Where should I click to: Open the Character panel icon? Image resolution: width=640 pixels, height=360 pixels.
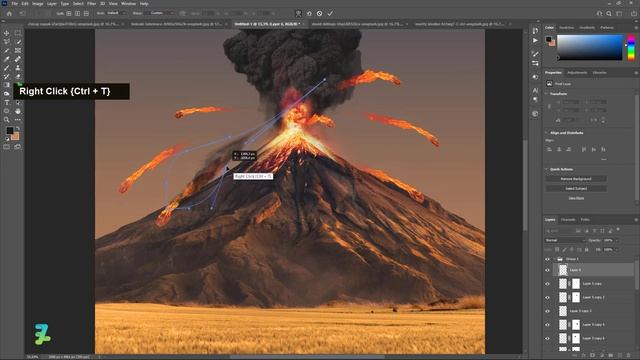coord(535,90)
